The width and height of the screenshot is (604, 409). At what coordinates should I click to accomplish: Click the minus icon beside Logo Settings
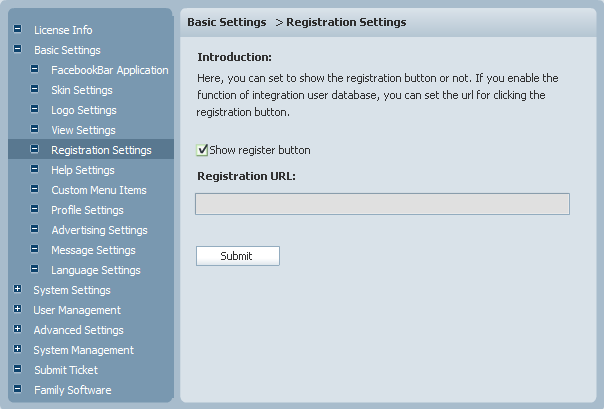tap(35, 109)
